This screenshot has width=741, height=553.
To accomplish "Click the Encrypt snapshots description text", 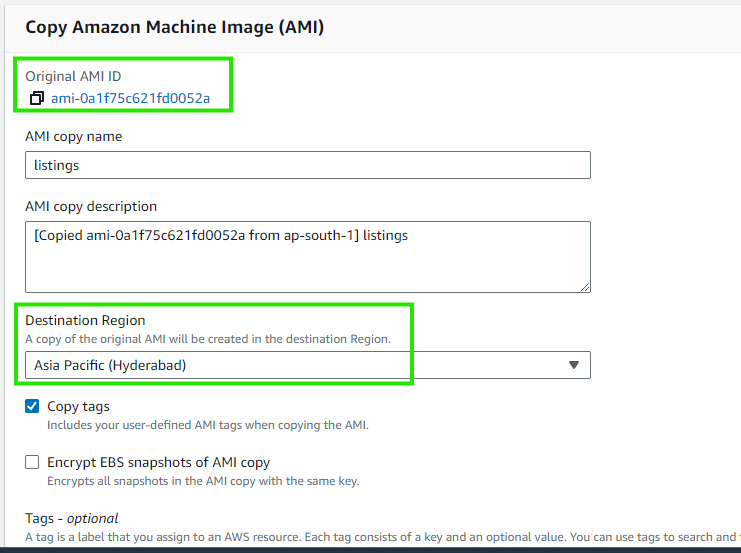I will 203,481.
